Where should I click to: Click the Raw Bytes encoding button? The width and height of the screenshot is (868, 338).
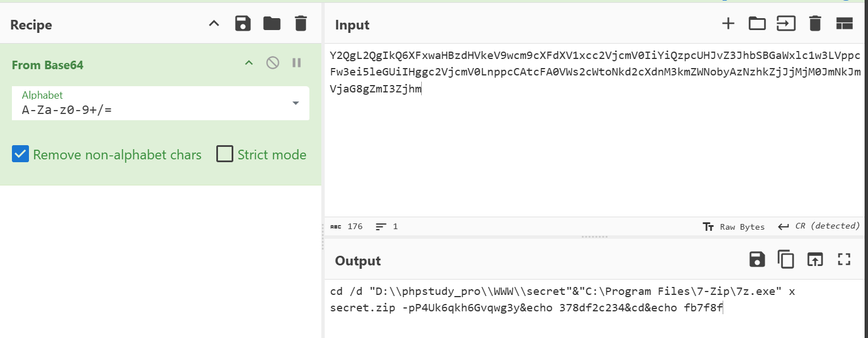click(x=733, y=227)
